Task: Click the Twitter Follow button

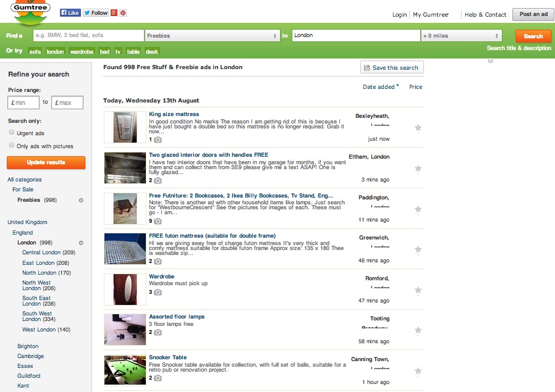Action: click(96, 12)
